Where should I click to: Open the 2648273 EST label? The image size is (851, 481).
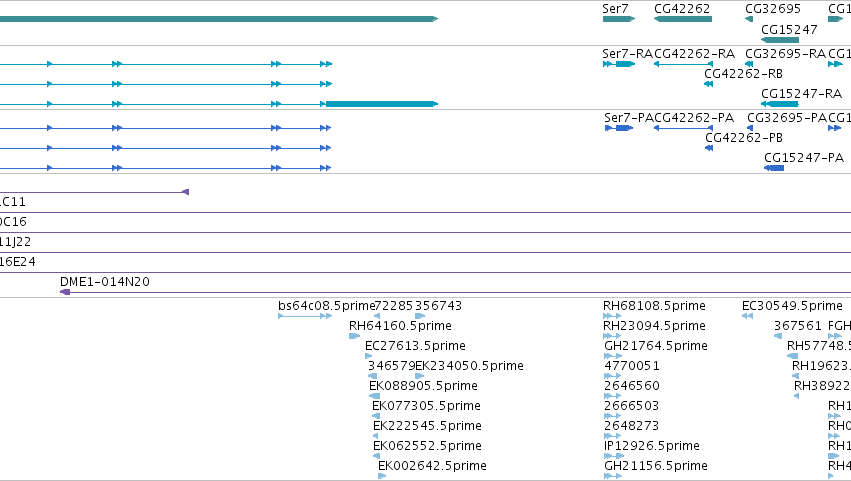coord(632,427)
